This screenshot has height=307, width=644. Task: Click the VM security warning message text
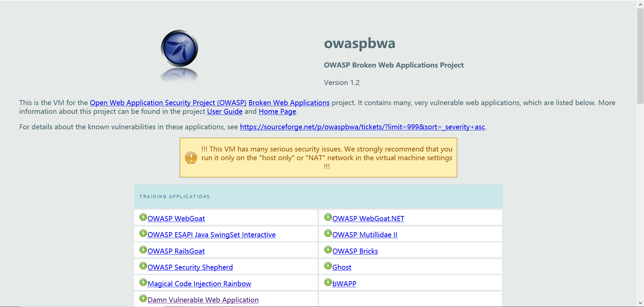pos(327,158)
